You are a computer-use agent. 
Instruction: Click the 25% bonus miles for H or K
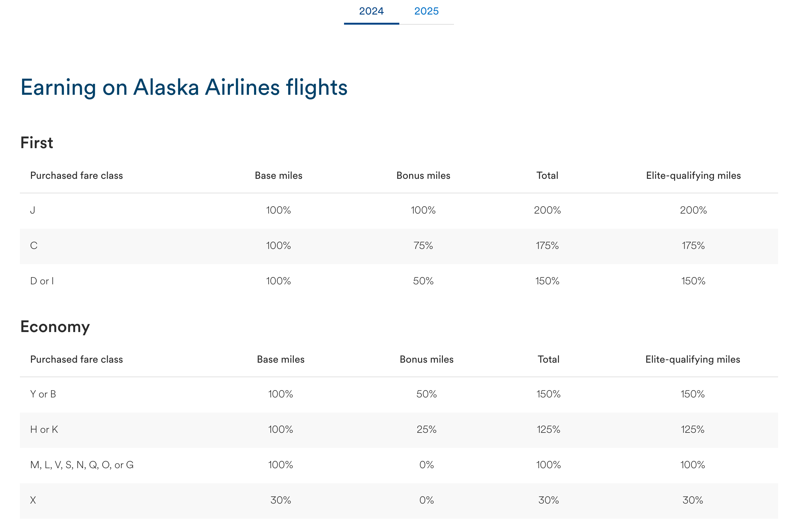point(426,430)
